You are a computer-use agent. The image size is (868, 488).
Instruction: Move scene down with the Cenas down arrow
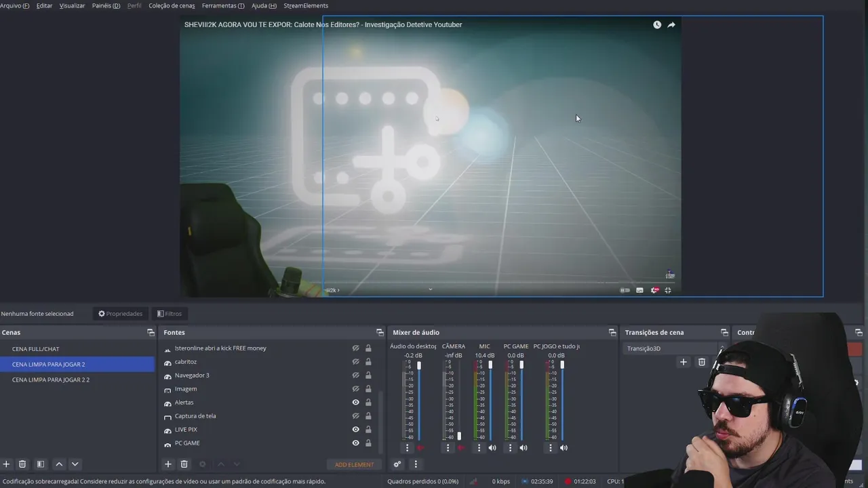point(75,464)
